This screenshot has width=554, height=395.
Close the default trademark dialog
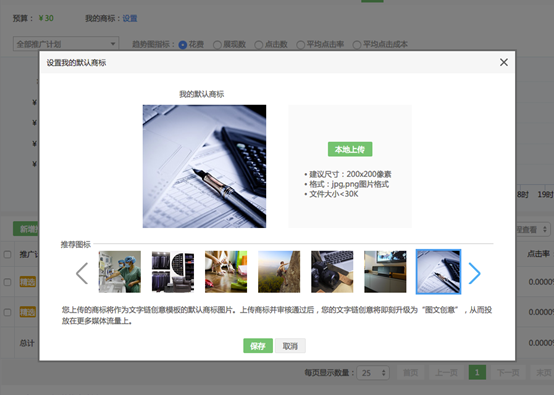pyautogui.click(x=504, y=63)
